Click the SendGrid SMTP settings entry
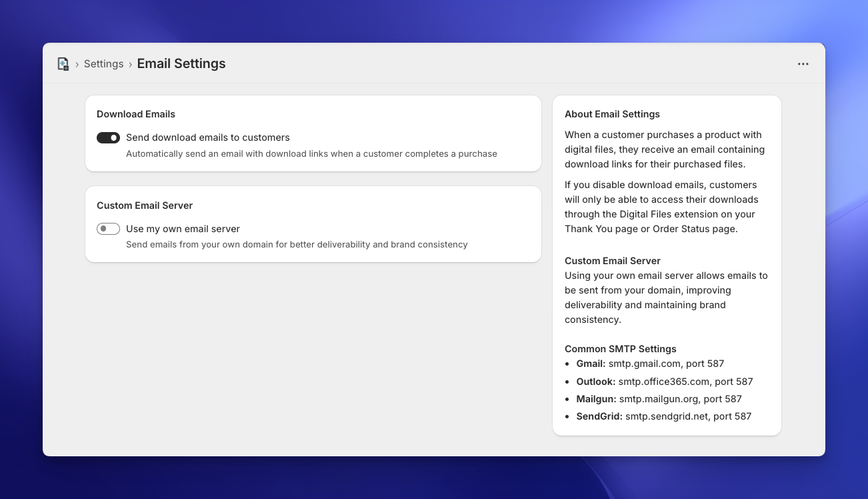The height and width of the screenshot is (499, 868). pyautogui.click(x=663, y=416)
